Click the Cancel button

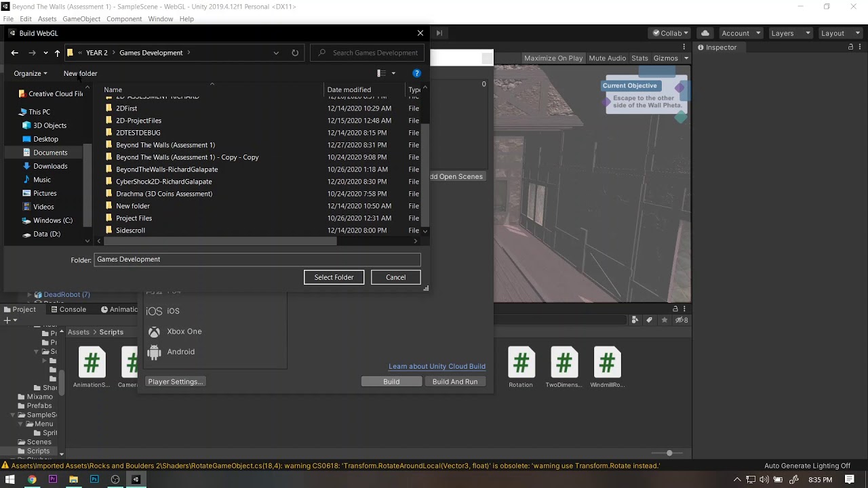pos(395,277)
